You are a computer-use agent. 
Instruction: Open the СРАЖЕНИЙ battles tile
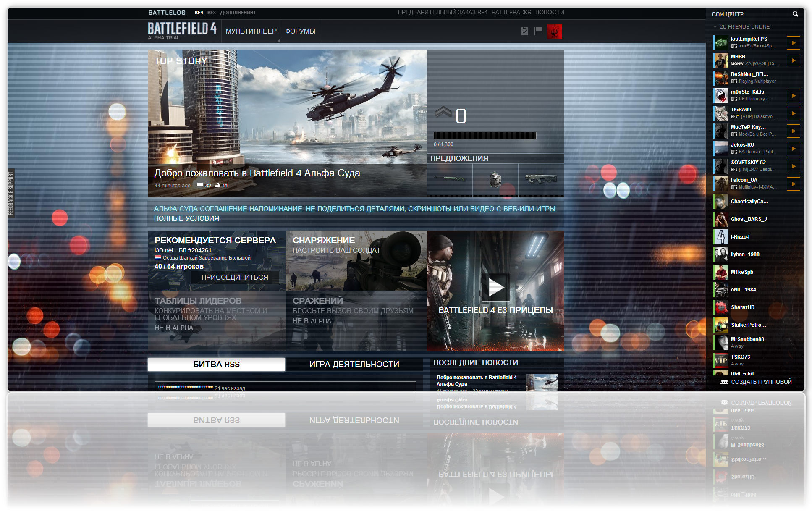tap(356, 321)
